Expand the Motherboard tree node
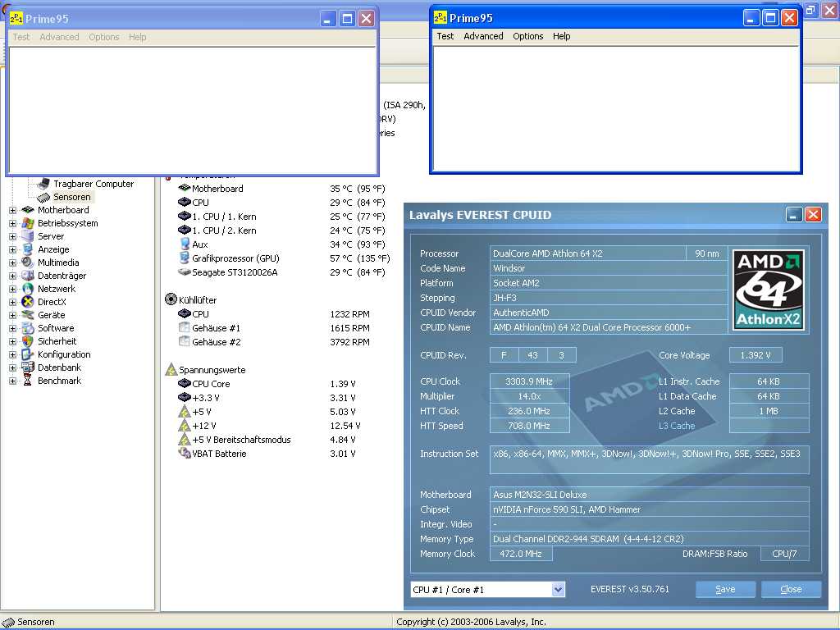840x630 pixels. point(13,210)
